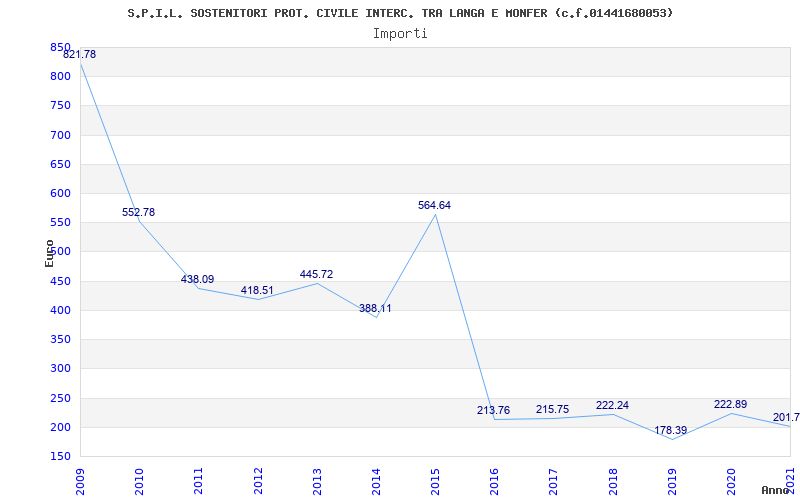Select the 215.75 value label
Image resolution: width=800 pixels, height=500 pixels.
(x=553, y=410)
